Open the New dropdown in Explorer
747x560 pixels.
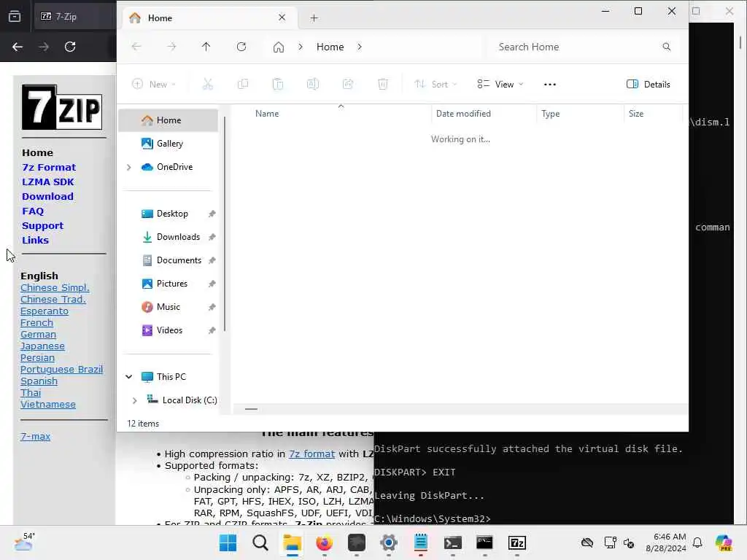(153, 85)
